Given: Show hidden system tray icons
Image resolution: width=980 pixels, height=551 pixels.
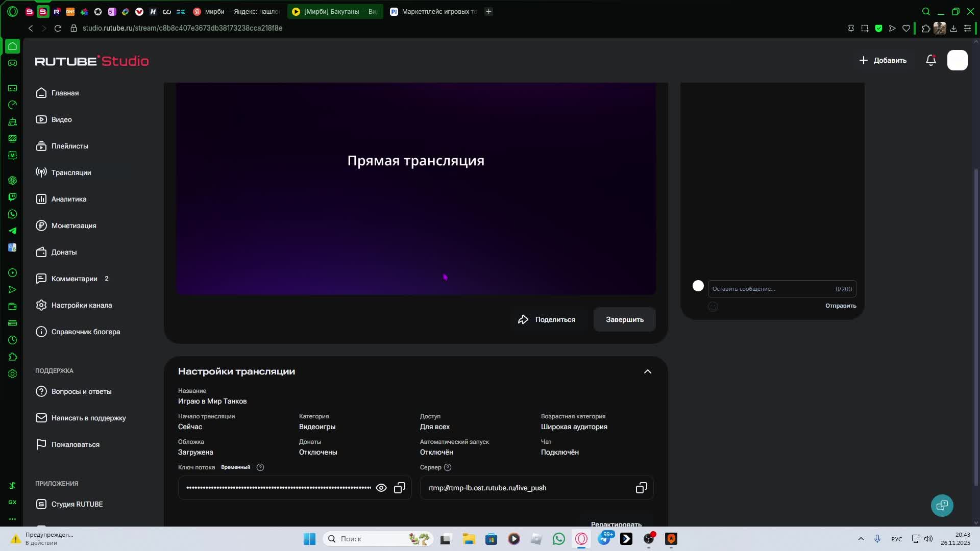Looking at the screenshot, I should click(861, 539).
